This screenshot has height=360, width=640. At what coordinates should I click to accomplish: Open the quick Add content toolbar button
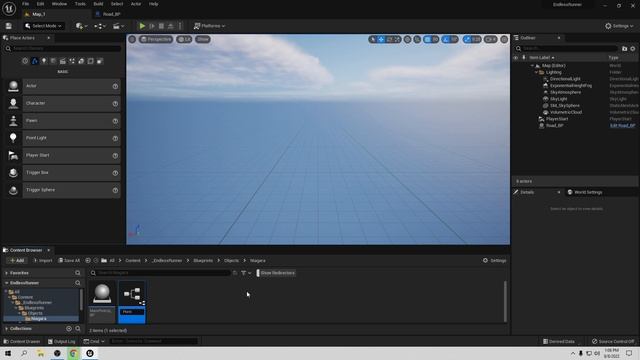(x=81, y=26)
